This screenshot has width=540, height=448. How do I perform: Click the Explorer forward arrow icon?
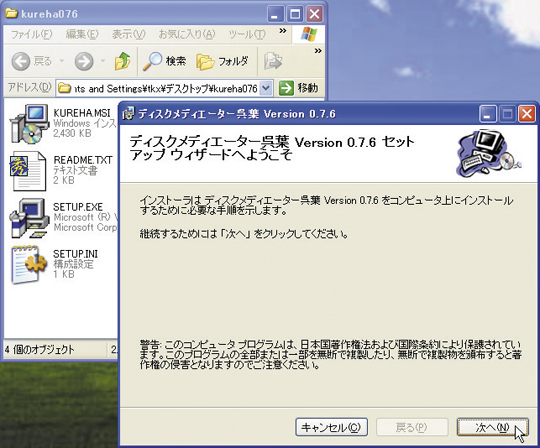[x=84, y=62]
